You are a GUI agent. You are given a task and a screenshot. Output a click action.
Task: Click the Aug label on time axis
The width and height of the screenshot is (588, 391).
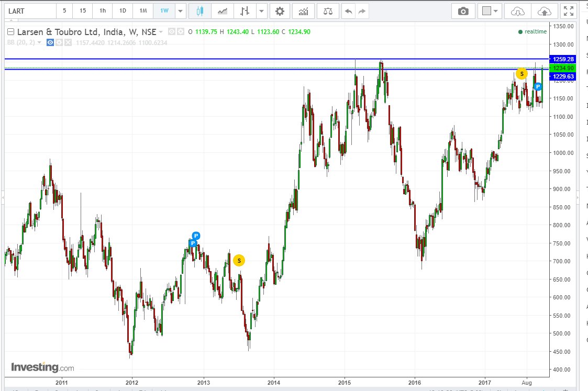(x=527, y=383)
